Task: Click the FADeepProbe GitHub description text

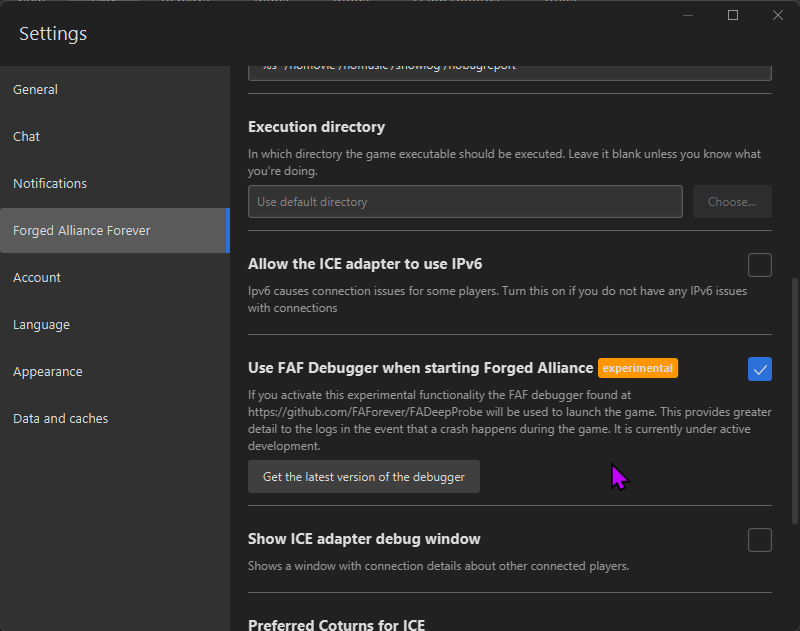Action: [x=510, y=420]
